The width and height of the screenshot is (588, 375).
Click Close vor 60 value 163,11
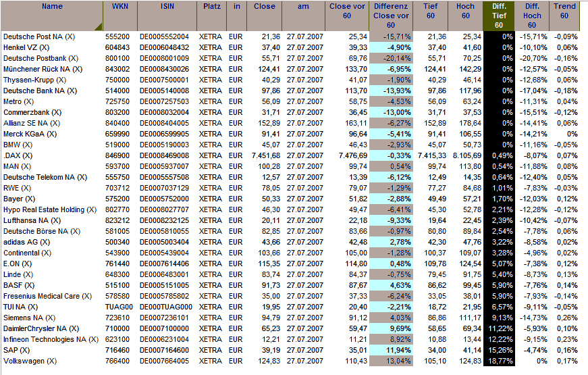point(356,123)
